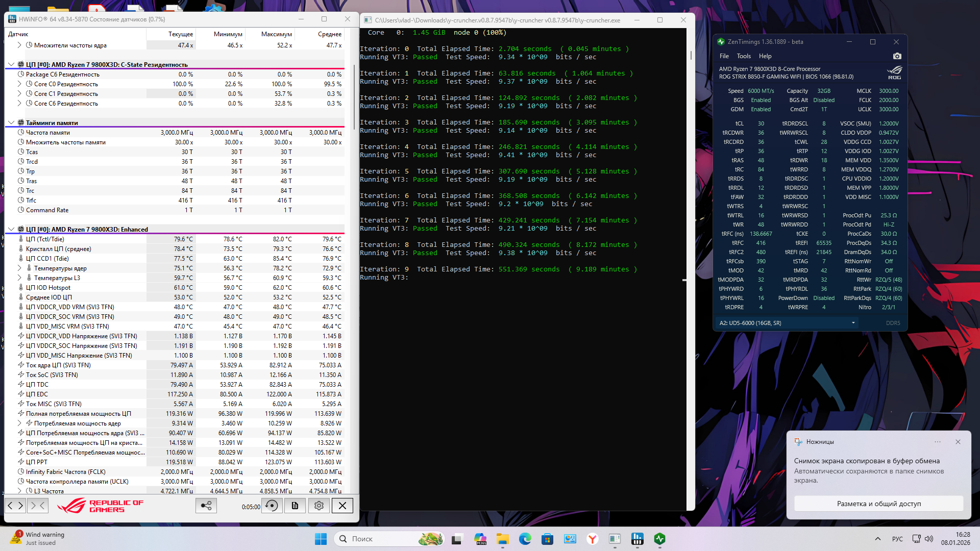The image size is (980, 551).
Task: Click Разметка и общий доступ button
Action: pos(878,504)
